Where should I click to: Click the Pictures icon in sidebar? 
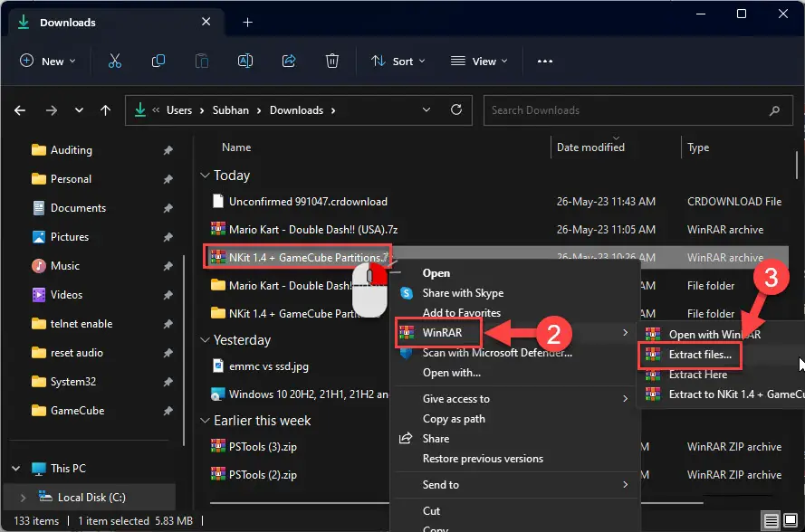click(x=39, y=237)
